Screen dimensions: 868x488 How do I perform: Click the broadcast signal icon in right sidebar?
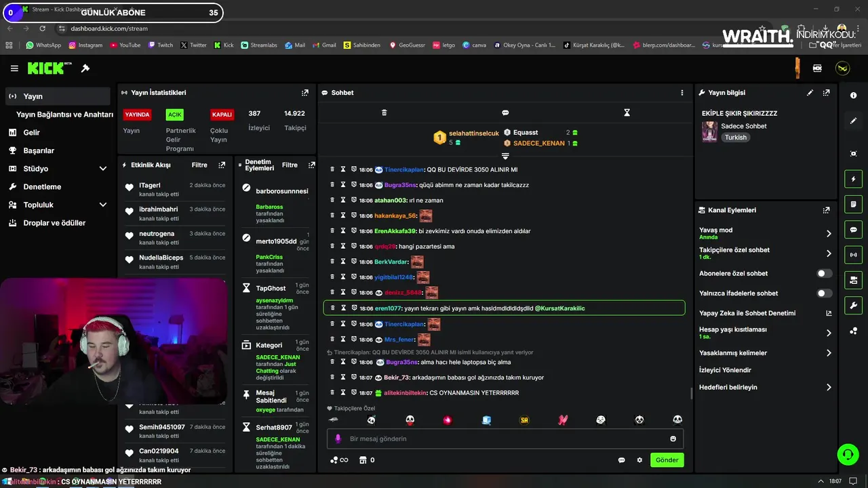[854, 255]
